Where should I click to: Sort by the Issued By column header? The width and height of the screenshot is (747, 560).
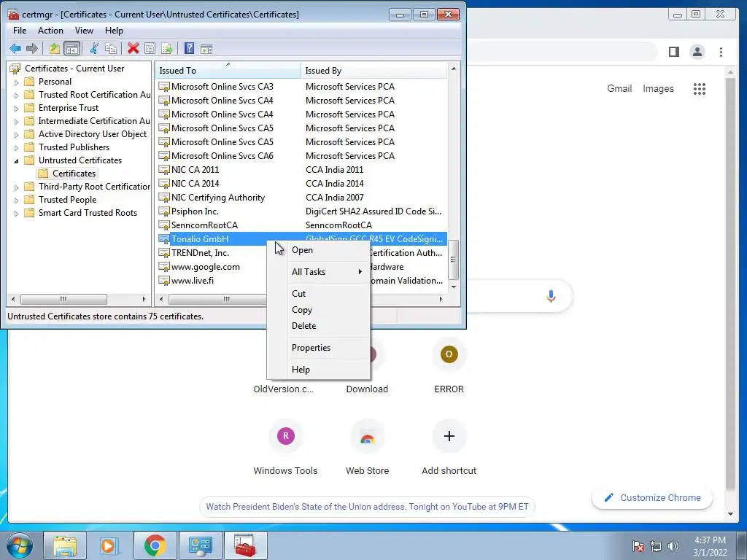click(x=374, y=71)
